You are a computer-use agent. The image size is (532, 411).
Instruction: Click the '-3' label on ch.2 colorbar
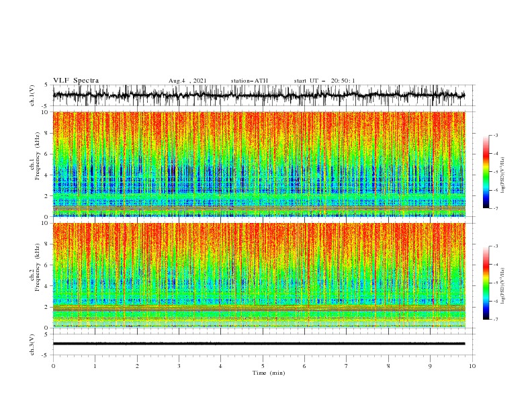[495, 246]
